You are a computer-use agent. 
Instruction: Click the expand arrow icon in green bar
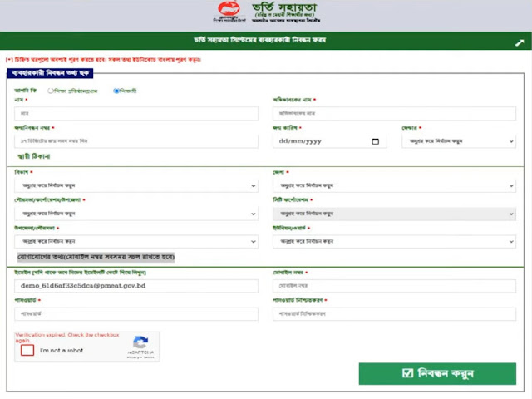coord(520,42)
